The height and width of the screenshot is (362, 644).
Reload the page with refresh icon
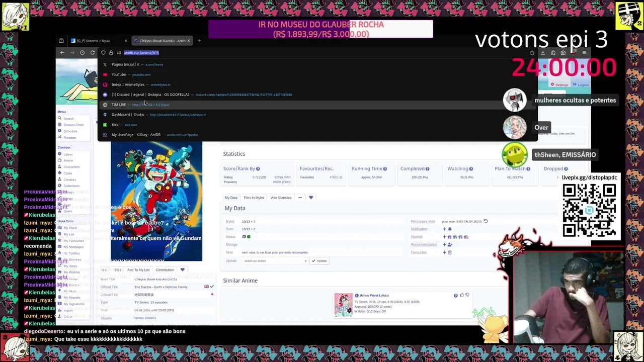coord(93,53)
